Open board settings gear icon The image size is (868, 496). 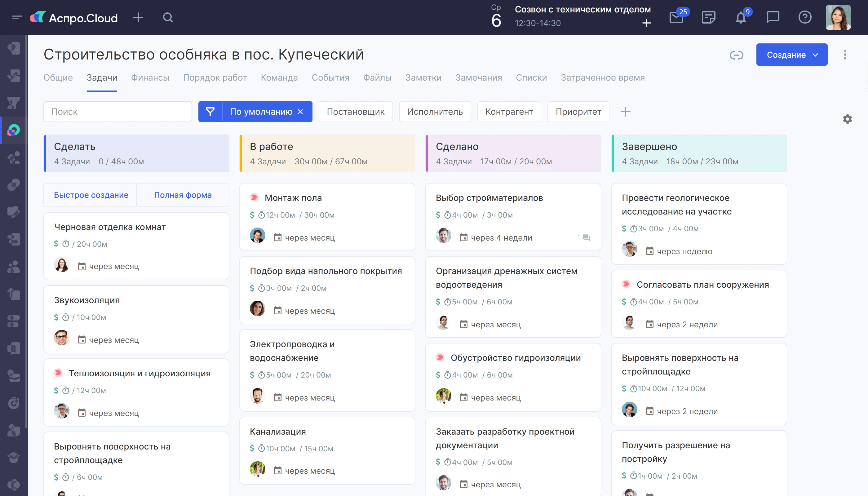(847, 119)
